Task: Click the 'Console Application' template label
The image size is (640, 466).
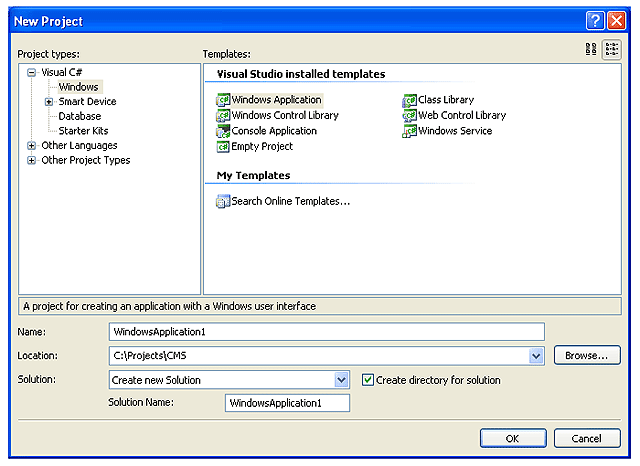Action: (x=274, y=131)
